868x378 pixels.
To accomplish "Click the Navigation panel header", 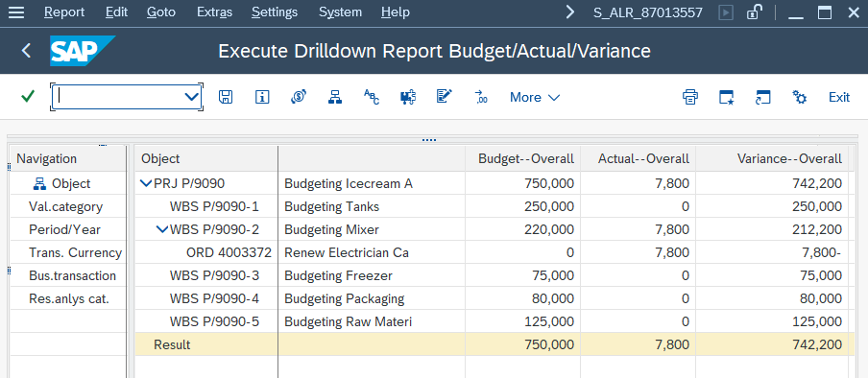I will click(x=68, y=159).
